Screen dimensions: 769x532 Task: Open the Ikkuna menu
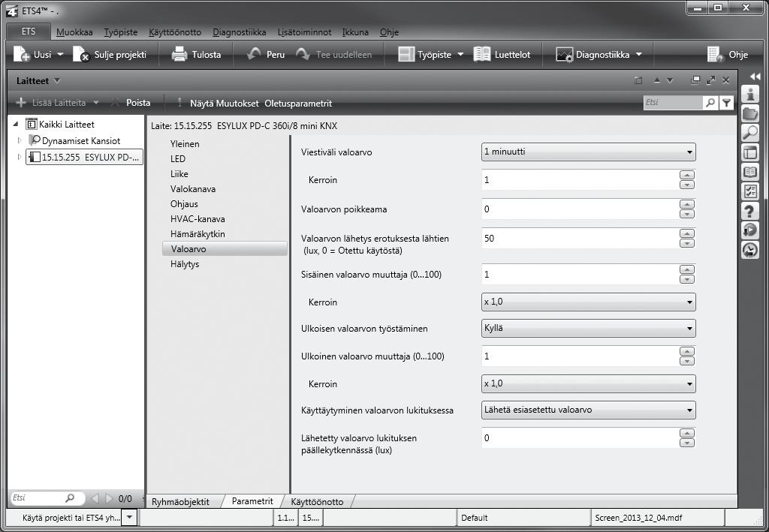pyautogui.click(x=355, y=32)
